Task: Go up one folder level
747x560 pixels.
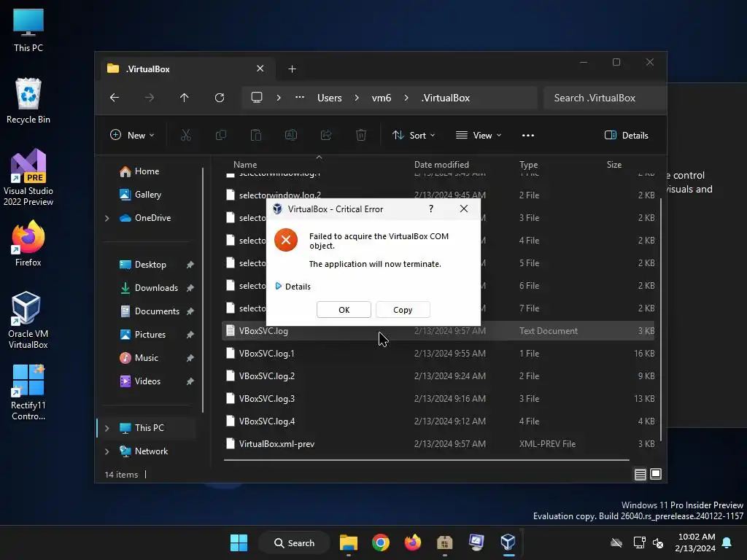Action: pos(185,98)
